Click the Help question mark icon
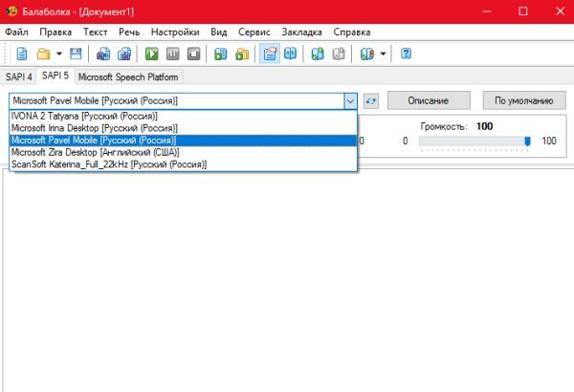The width and height of the screenshot is (574, 392). tap(407, 54)
